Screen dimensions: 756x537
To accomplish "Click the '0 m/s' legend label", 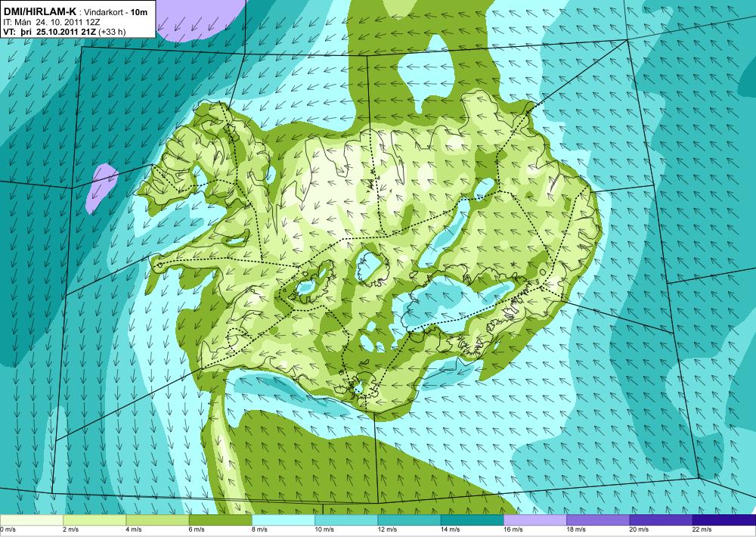I will pyautogui.click(x=8, y=529).
